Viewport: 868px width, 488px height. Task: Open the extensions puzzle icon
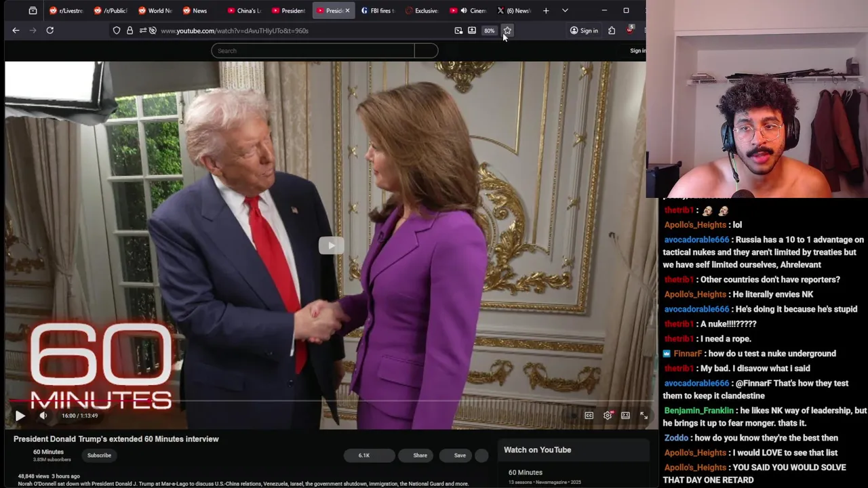[x=612, y=30]
